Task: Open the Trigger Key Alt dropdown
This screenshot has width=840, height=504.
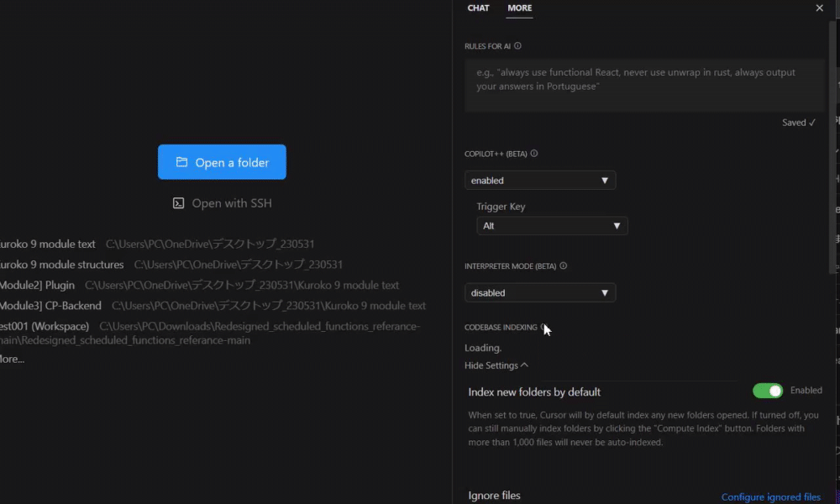Action: (x=552, y=226)
